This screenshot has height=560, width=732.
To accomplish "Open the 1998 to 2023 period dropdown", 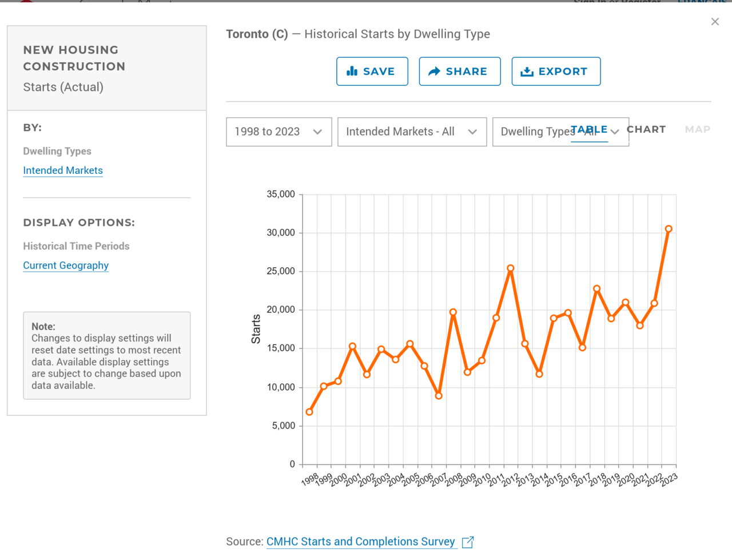I will [x=279, y=132].
